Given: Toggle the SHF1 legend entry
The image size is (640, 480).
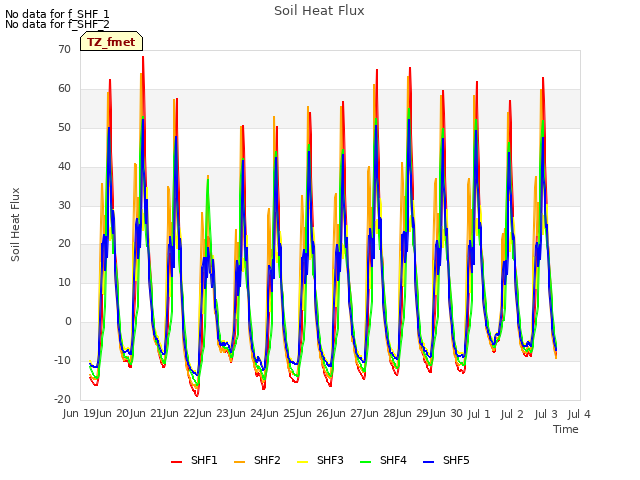Looking at the screenshot, I should [194, 460].
